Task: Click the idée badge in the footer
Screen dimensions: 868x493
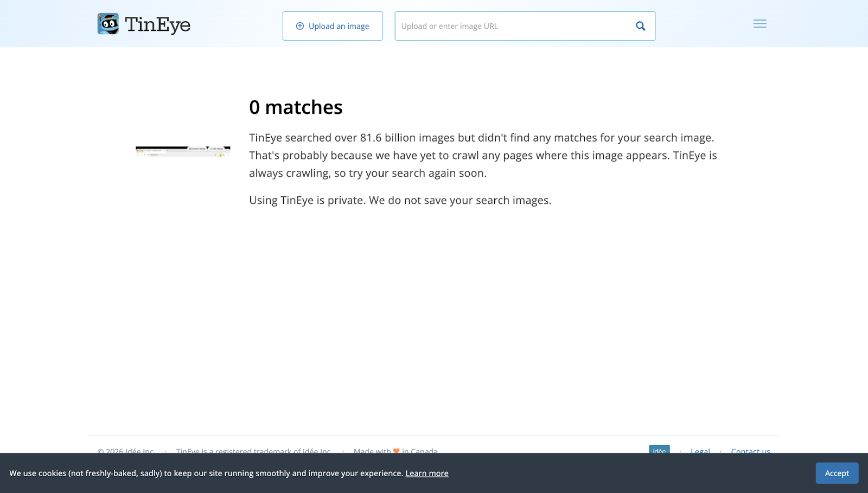Action: (x=659, y=451)
